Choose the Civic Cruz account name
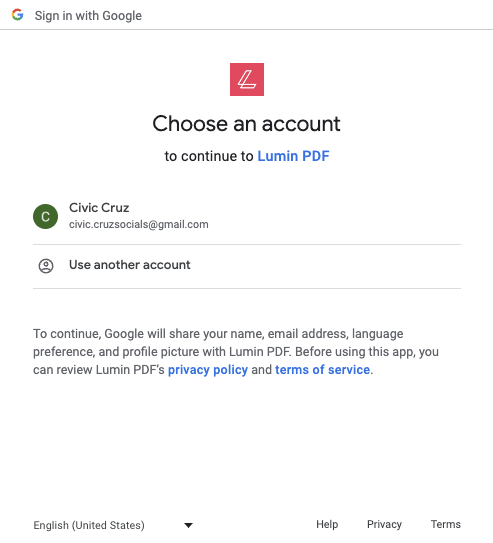 point(99,207)
